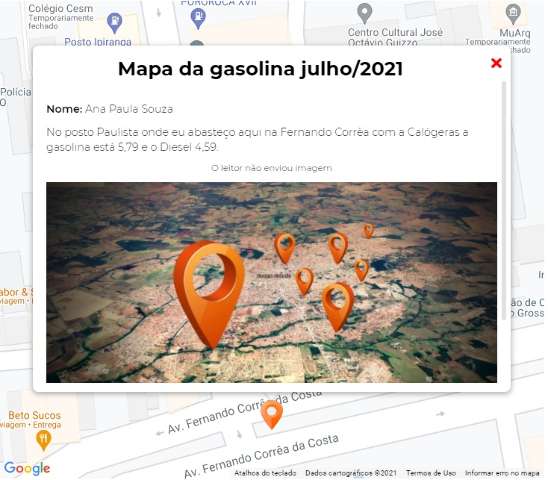Click the reader comment about posto Paulista
This screenshot has height=480, width=548.
click(257, 139)
